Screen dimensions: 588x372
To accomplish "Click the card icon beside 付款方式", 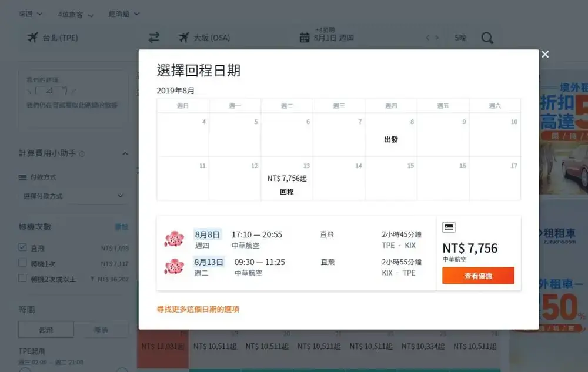I will pyautogui.click(x=22, y=177).
